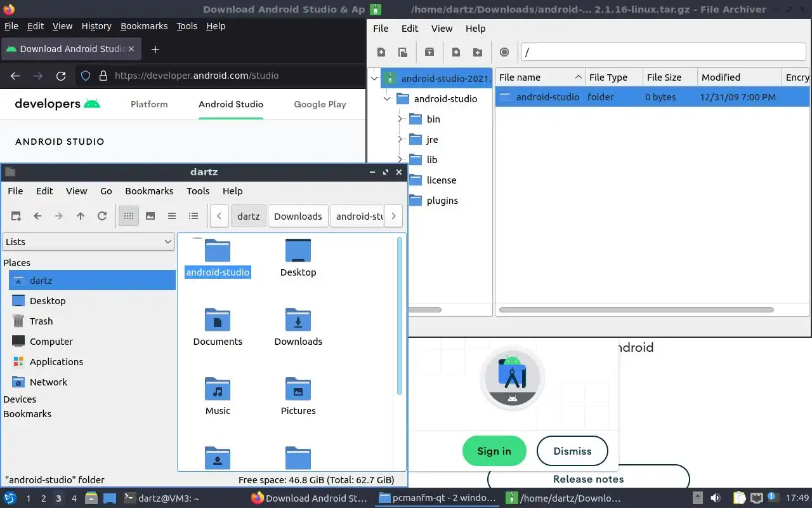Open the Pictures folder icon
Image resolution: width=812 pixels, height=508 pixels.
pyautogui.click(x=298, y=389)
